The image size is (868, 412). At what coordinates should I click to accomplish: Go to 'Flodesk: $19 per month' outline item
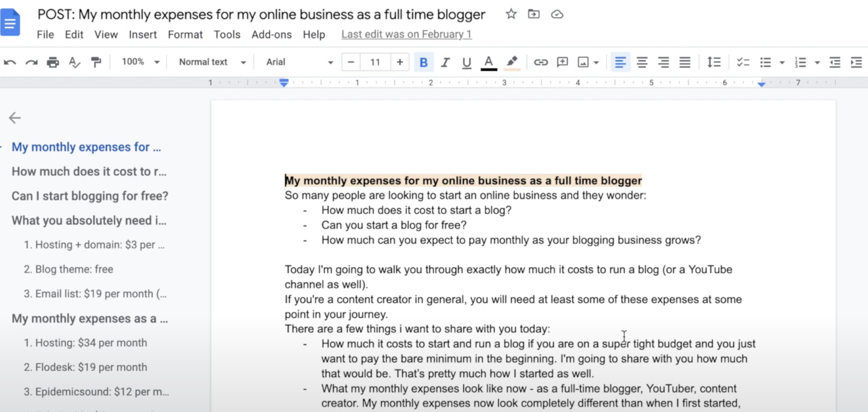pos(85,367)
